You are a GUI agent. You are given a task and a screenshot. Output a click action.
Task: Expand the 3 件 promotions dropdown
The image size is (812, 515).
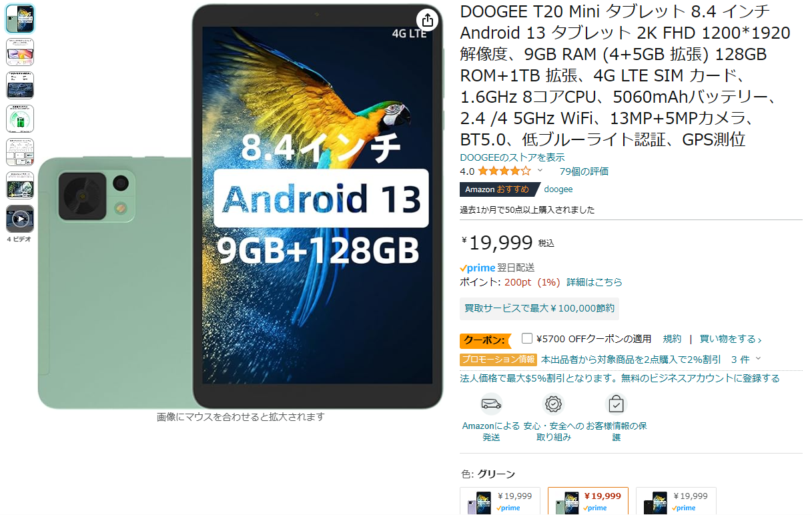pos(746,359)
